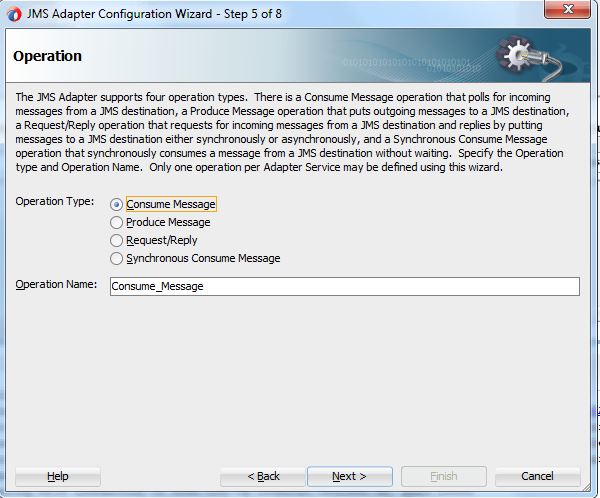Cancel the JMS Adapter wizard
600x498 pixels.
(x=537, y=476)
